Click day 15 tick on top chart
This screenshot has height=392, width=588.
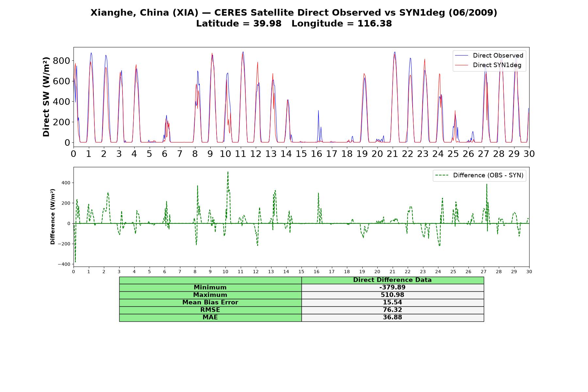point(301,153)
